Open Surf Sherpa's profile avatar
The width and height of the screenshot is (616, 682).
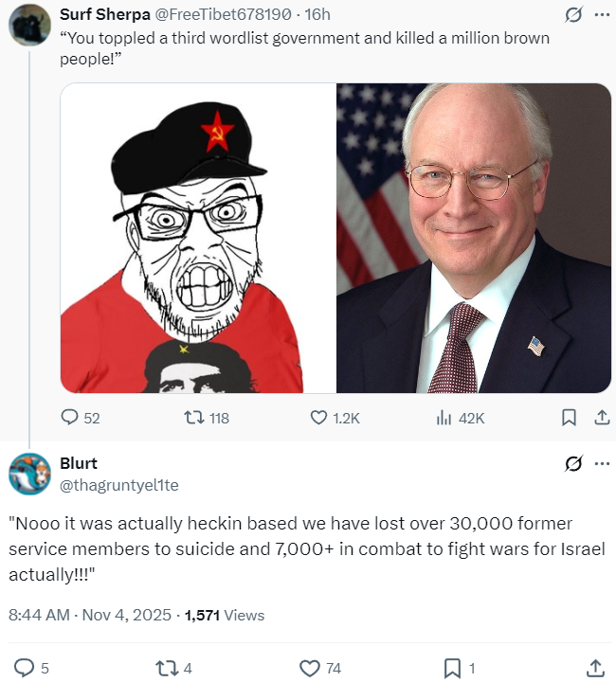(29, 25)
